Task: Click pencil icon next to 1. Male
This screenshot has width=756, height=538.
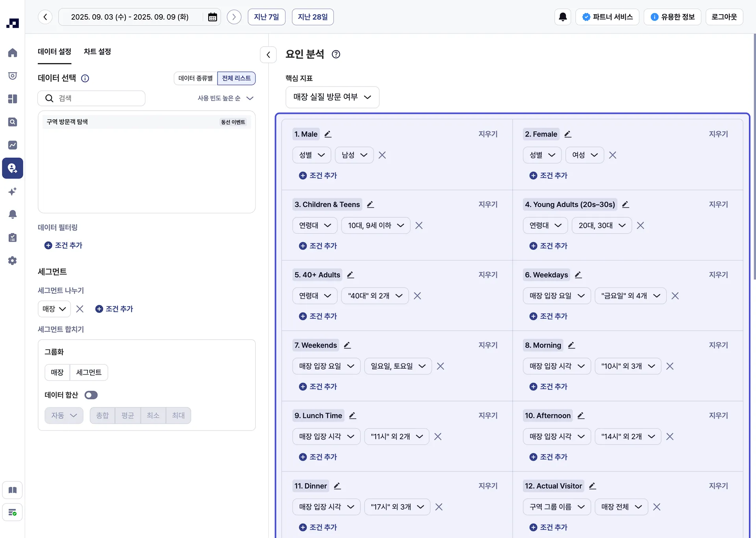Action: [x=328, y=134]
